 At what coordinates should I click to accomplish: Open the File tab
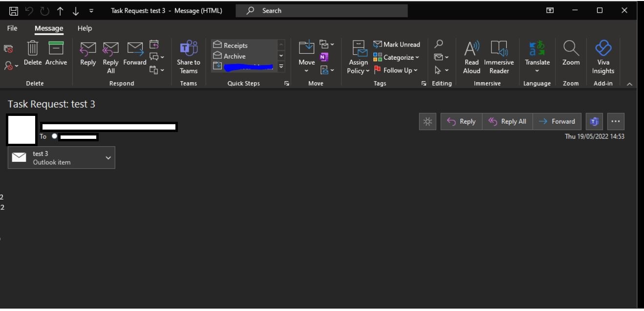(x=12, y=28)
